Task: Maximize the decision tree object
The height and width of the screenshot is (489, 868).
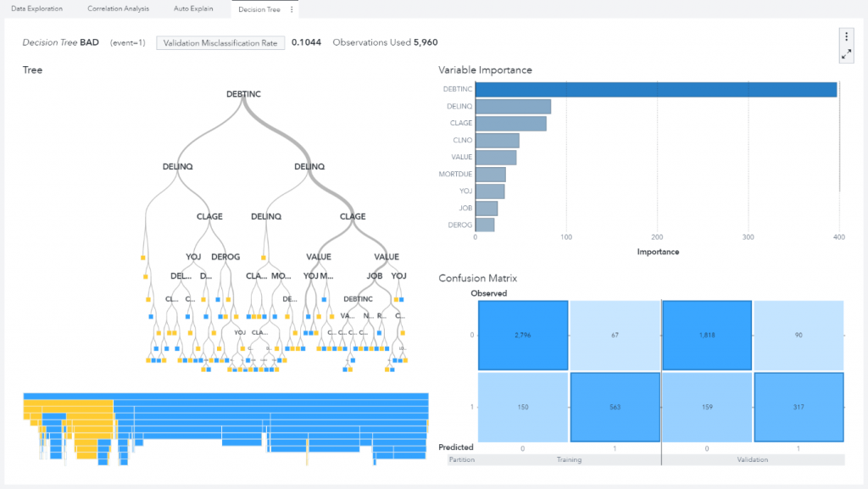Action: pyautogui.click(x=846, y=53)
